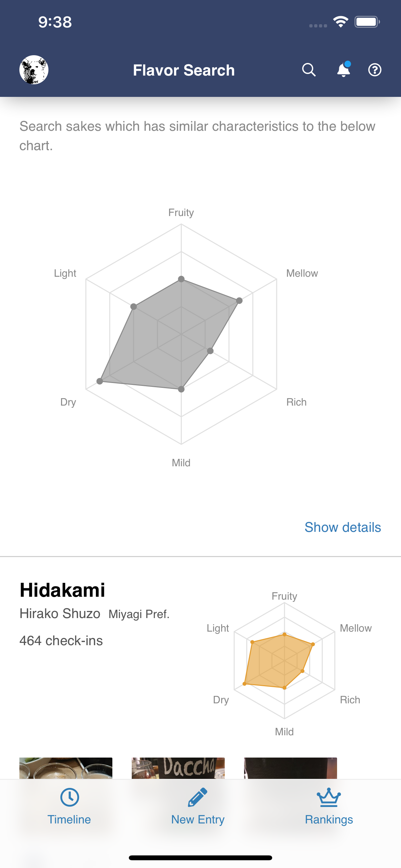401x868 pixels.
Task: View the 464 check-ins count
Action: [61, 641]
